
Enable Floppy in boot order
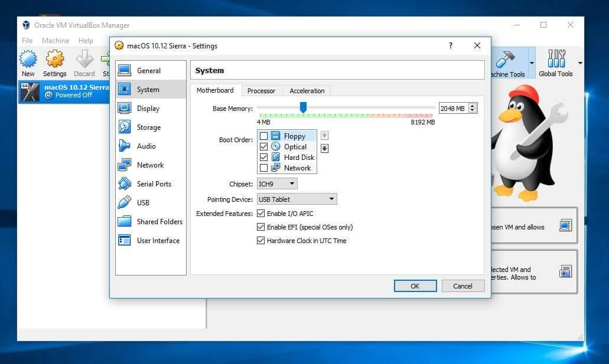tap(263, 136)
